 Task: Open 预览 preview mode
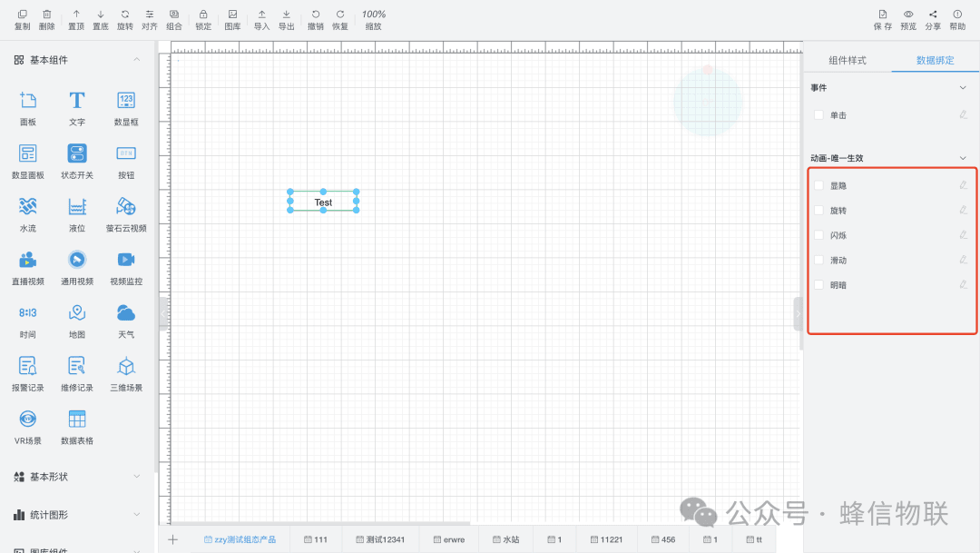click(x=908, y=19)
